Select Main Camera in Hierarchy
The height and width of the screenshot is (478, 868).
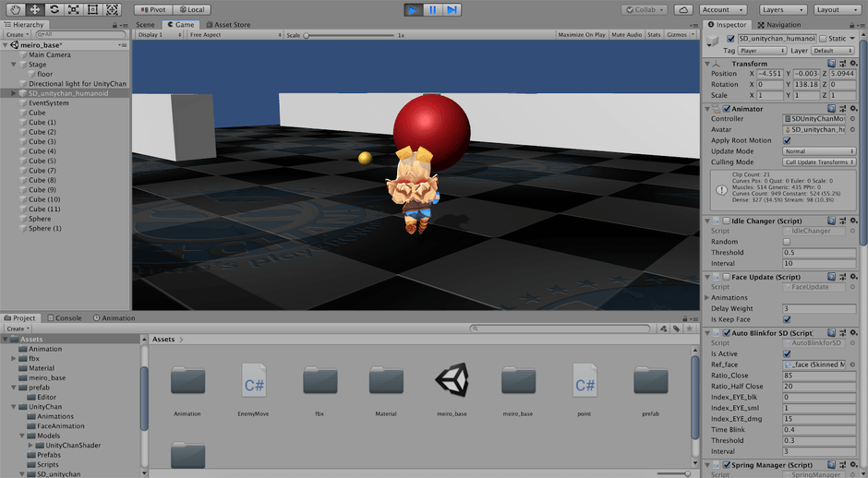[x=49, y=54]
